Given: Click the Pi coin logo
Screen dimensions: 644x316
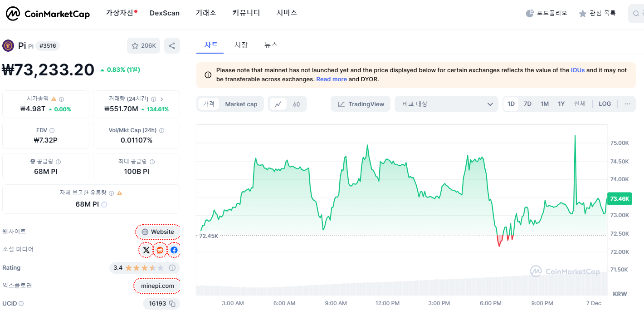Looking at the screenshot, I should pos(8,45).
